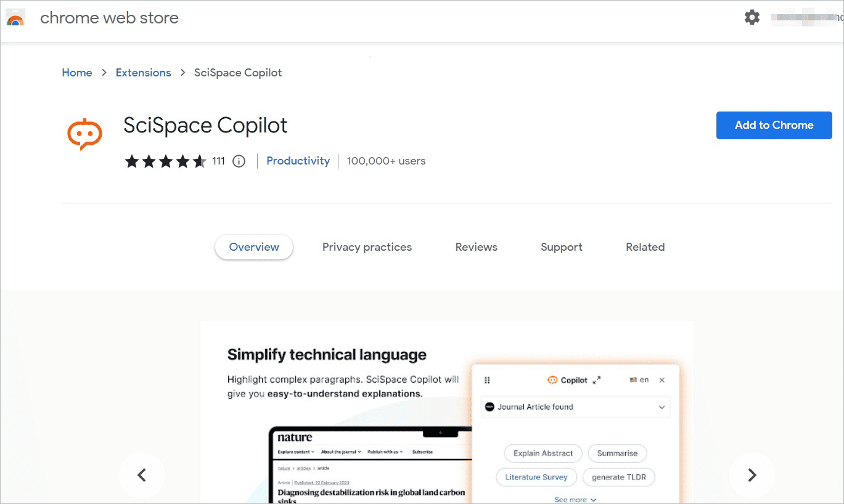844x504 pixels.
Task: Open the Productivity category link
Action: [298, 161]
